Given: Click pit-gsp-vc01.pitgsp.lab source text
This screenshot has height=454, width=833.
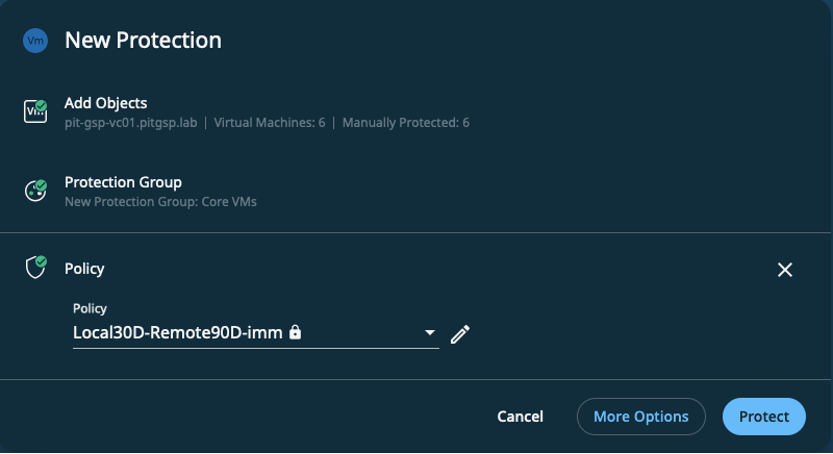Looking at the screenshot, I should click(x=131, y=123).
